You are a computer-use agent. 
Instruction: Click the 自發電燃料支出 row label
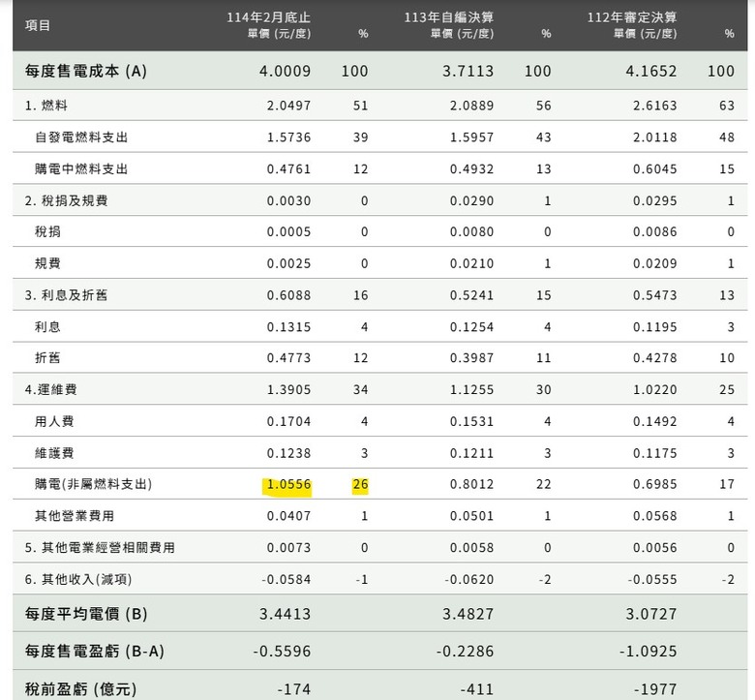click(81, 137)
